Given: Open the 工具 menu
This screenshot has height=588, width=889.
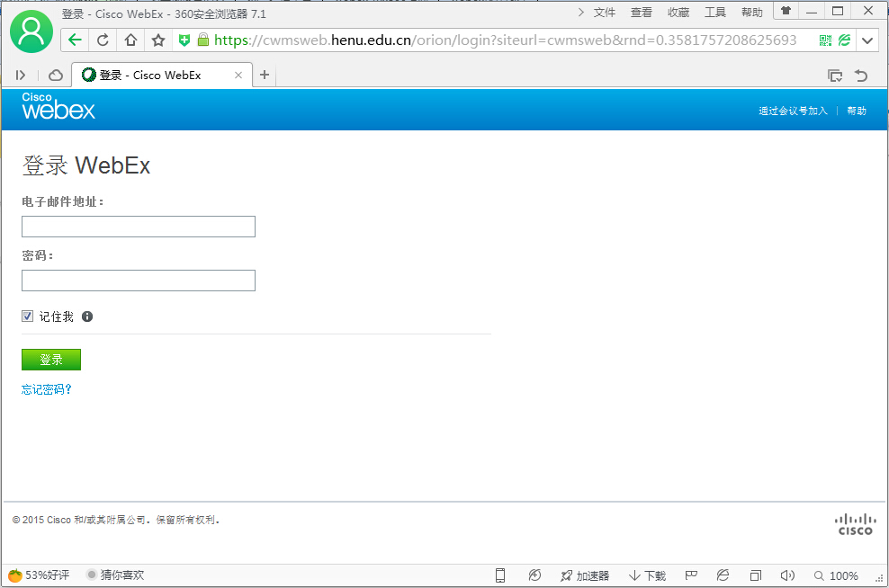Looking at the screenshot, I should (x=715, y=13).
